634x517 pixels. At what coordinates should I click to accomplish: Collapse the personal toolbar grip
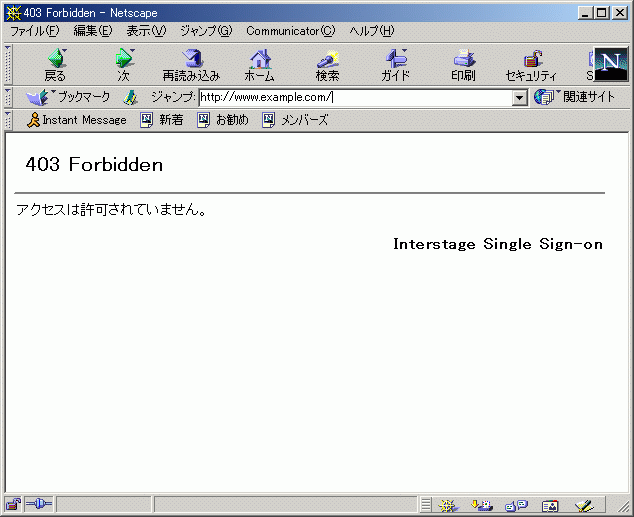click(x=8, y=120)
